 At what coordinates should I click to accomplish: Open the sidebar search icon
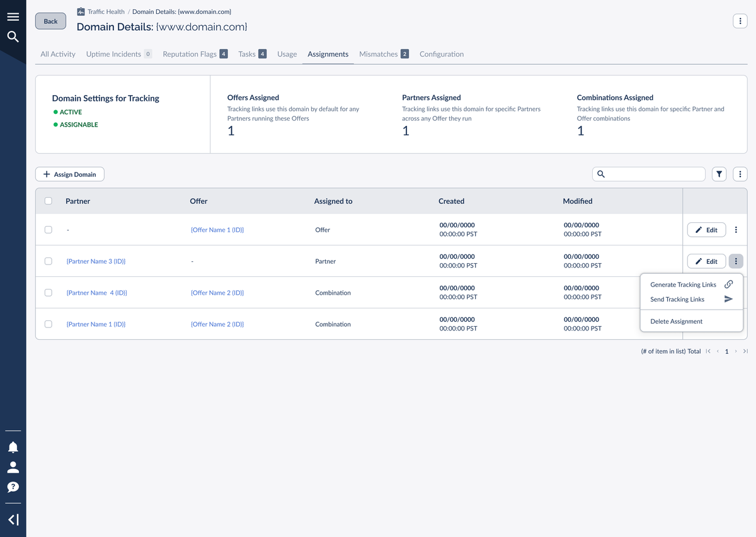tap(13, 37)
